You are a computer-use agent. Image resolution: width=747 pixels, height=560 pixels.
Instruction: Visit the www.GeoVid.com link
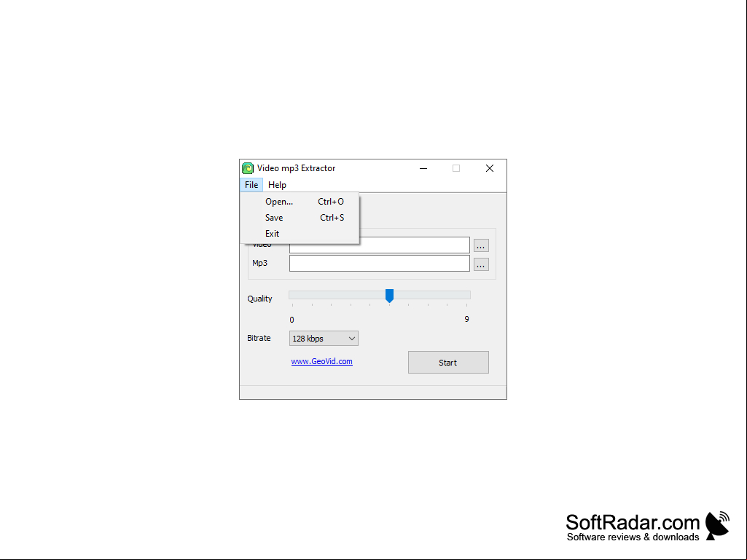click(x=321, y=361)
